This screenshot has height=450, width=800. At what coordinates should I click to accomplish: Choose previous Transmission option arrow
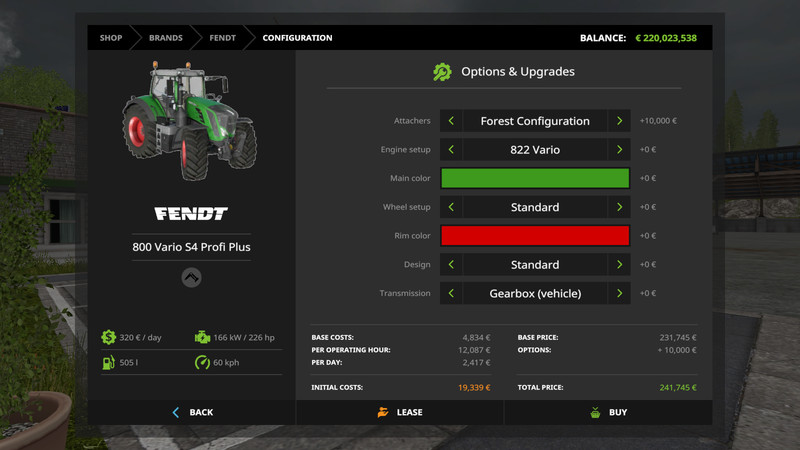[451, 294]
